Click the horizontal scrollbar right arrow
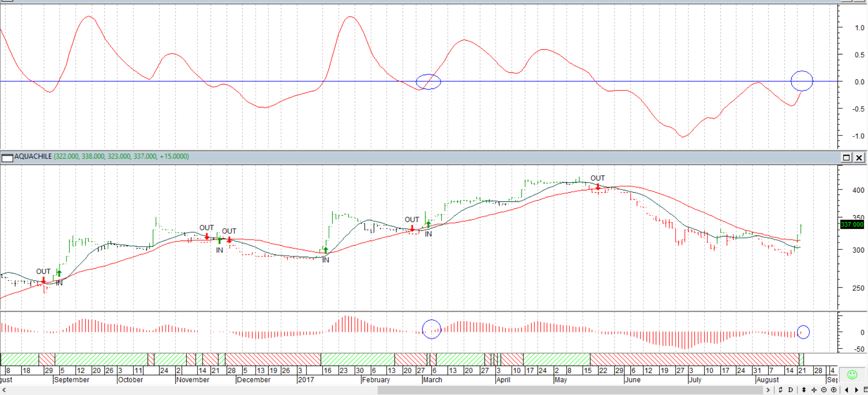Viewport: 868px width, 395px height. (x=768, y=390)
